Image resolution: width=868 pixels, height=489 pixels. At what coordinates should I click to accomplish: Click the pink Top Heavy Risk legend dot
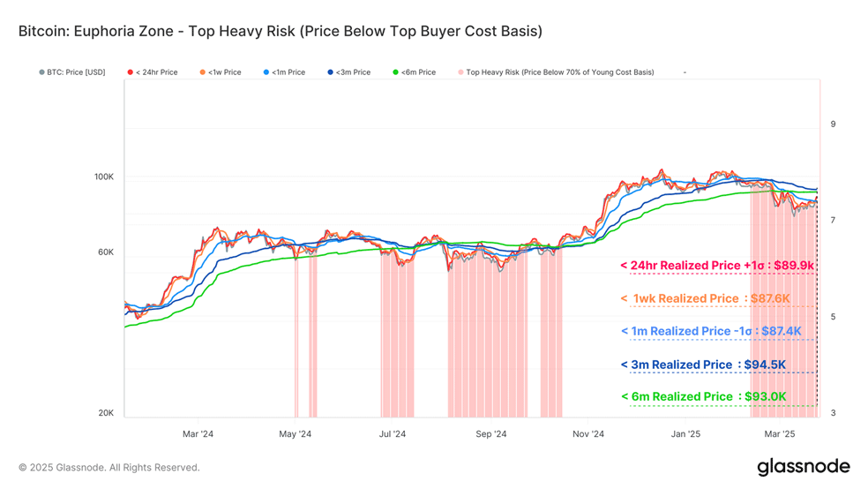pyautogui.click(x=460, y=72)
